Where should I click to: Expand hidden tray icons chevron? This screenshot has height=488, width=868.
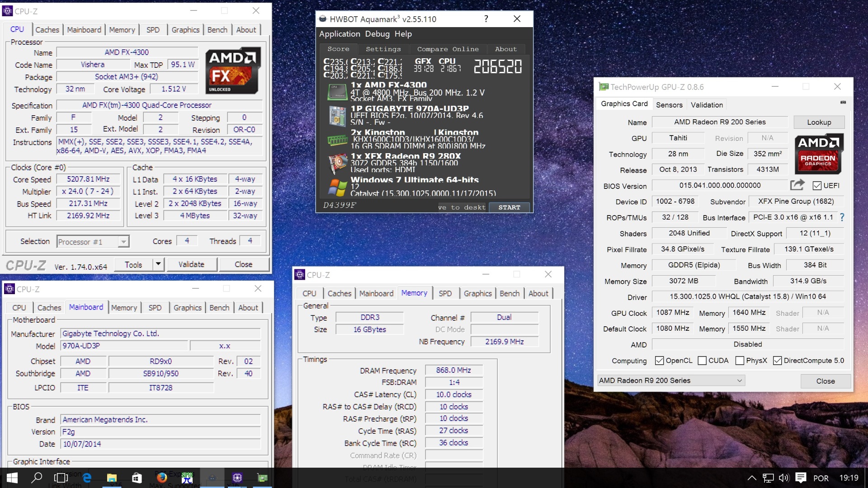(751, 478)
